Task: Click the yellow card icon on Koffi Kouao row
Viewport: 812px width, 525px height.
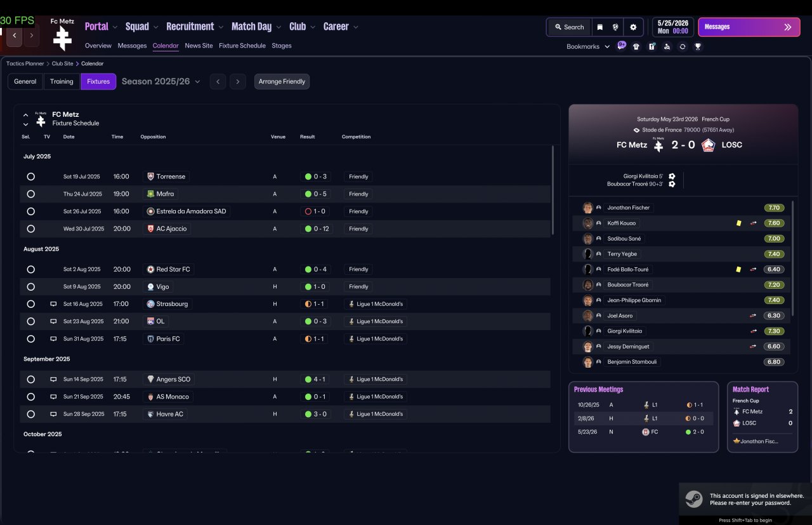Action: click(738, 223)
